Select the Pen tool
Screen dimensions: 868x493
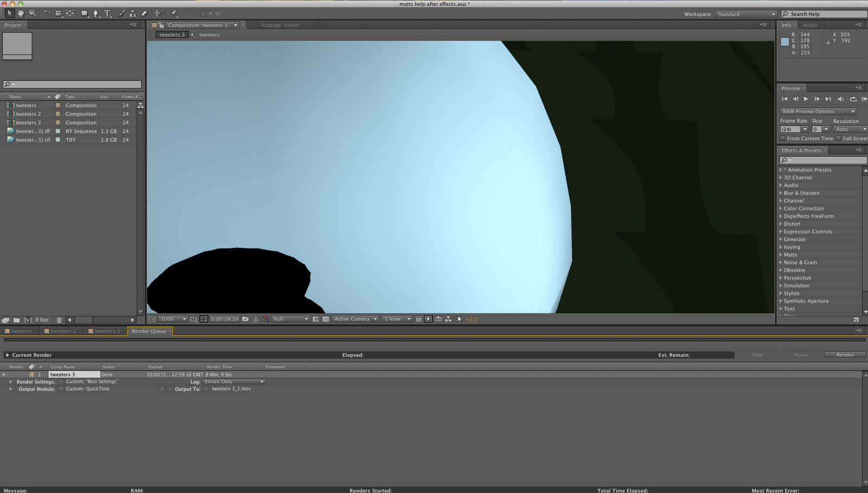click(96, 13)
